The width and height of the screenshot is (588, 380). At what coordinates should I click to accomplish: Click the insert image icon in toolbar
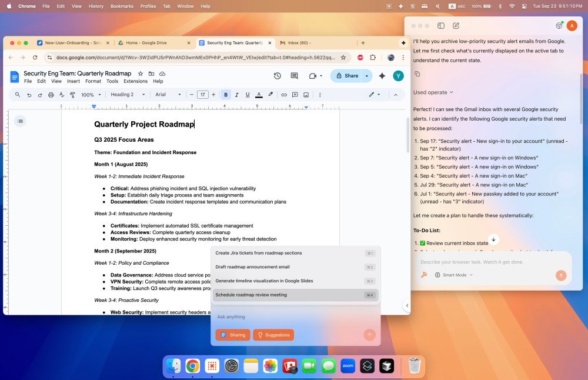306,95
